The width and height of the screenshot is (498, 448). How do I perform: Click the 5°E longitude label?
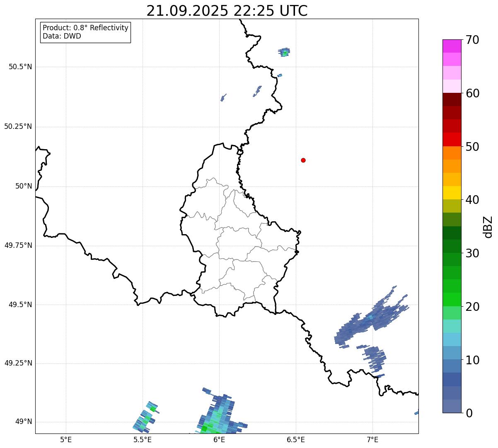pyautogui.click(x=66, y=439)
